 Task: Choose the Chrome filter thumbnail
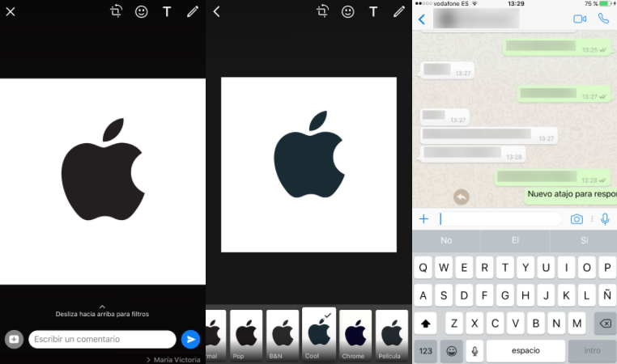[355, 336]
